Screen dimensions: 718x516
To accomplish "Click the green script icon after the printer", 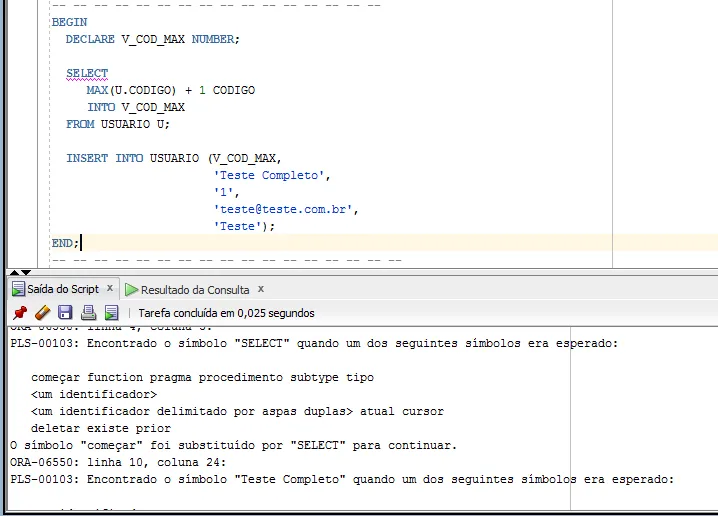I will click(x=111, y=313).
